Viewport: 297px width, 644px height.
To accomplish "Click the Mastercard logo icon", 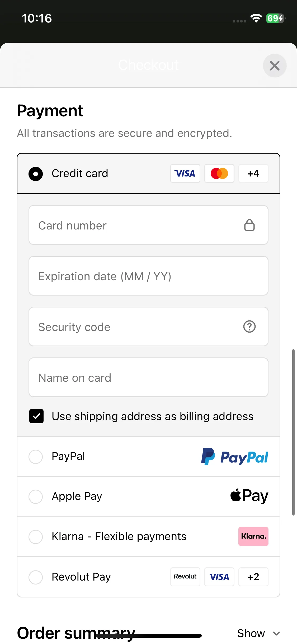I will tap(219, 173).
